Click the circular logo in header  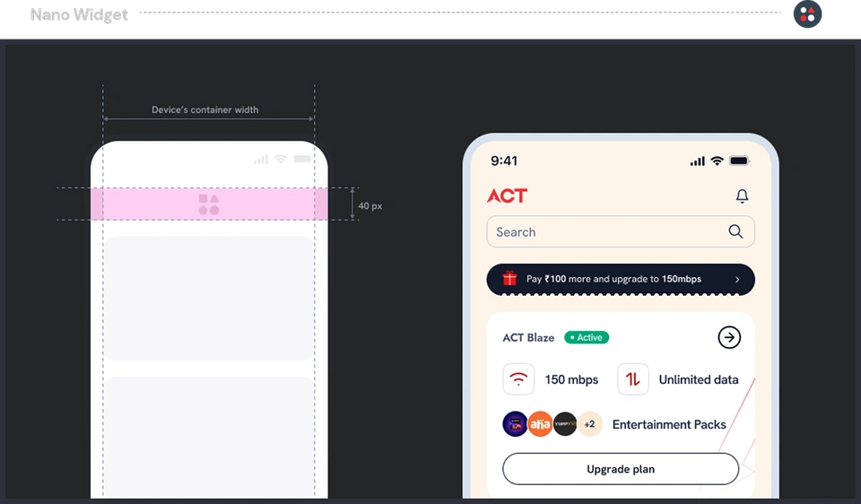point(807,13)
